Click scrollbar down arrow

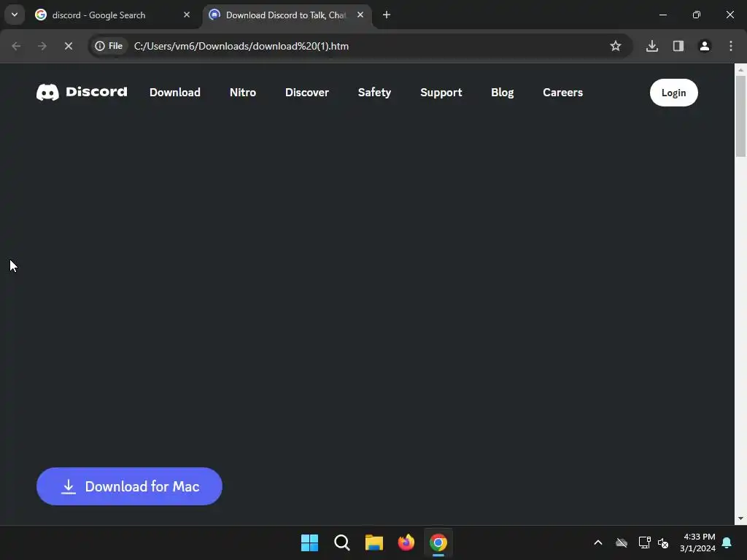pos(740,518)
